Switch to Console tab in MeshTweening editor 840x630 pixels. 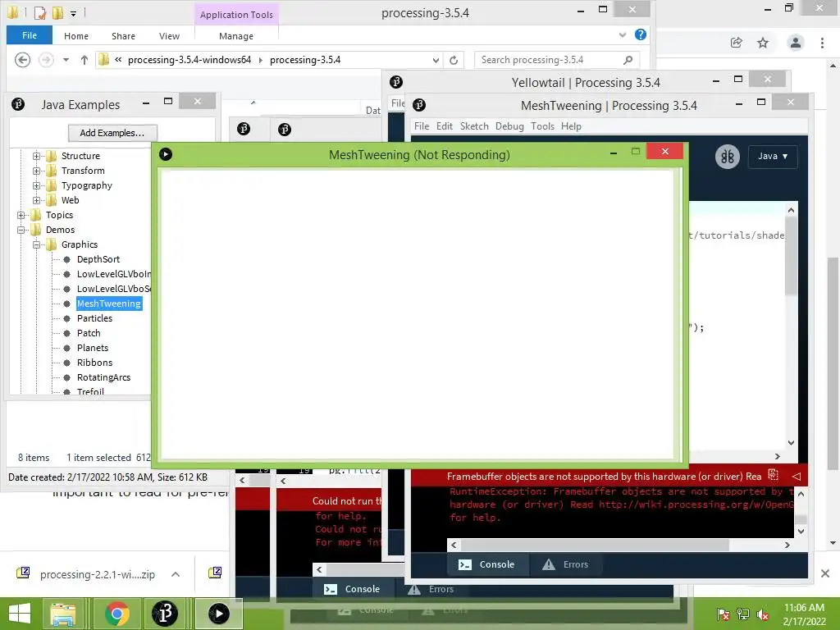click(x=487, y=564)
